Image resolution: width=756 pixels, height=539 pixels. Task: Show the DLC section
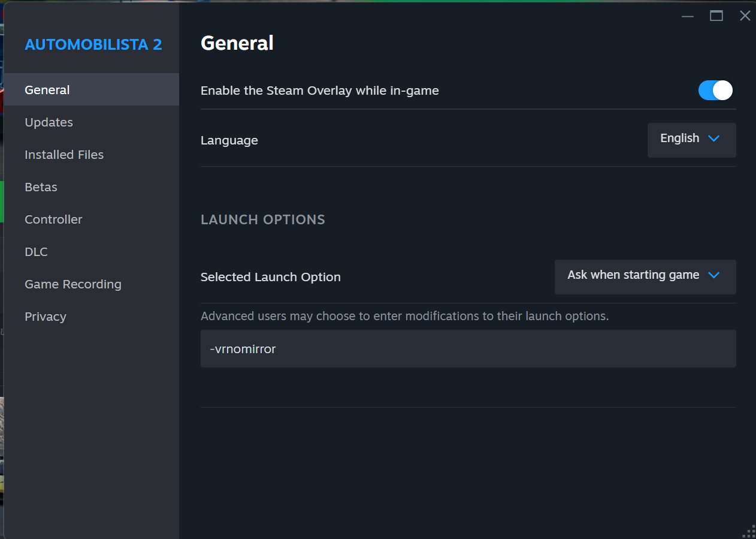tap(36, 252)
